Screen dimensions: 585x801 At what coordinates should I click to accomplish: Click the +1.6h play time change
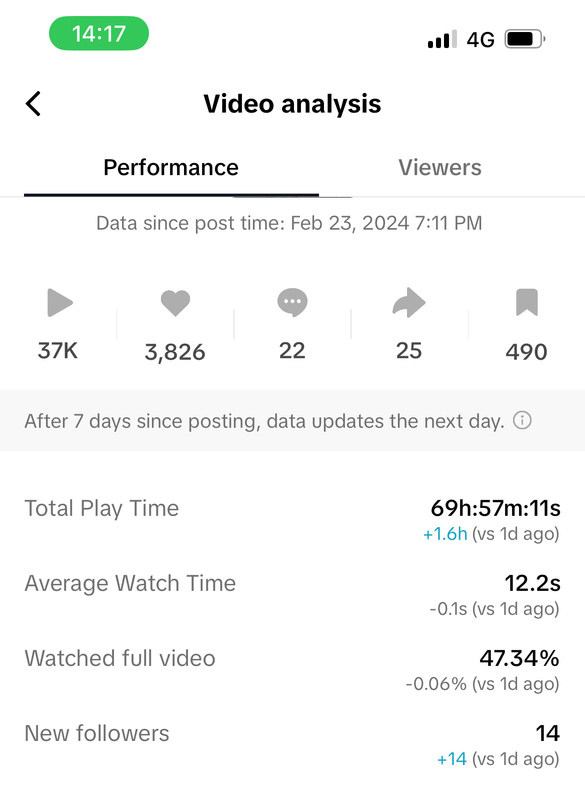445,534
